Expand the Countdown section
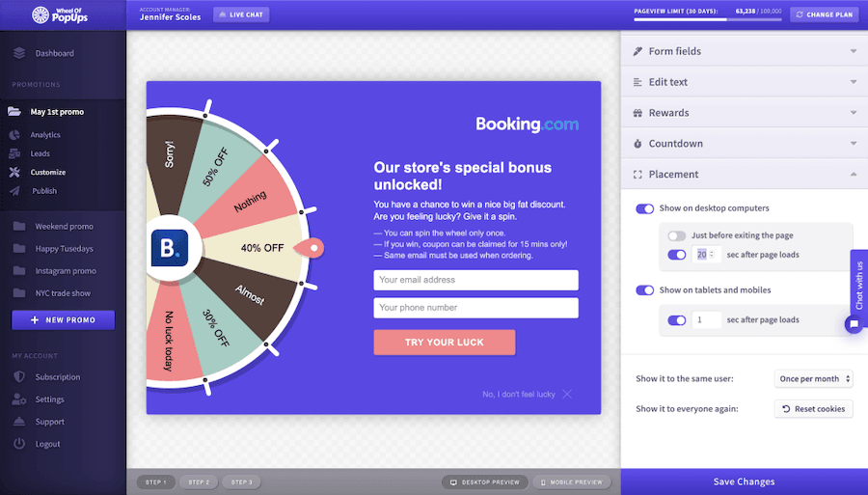 click(x=744, y=144)
